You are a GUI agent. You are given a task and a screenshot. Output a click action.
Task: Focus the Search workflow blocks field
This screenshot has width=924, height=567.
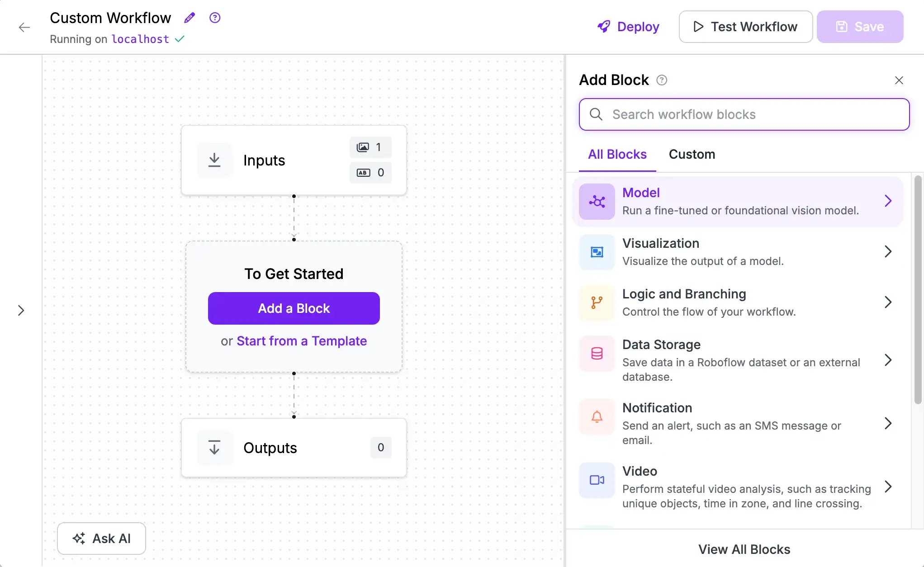tap(744, 114)
